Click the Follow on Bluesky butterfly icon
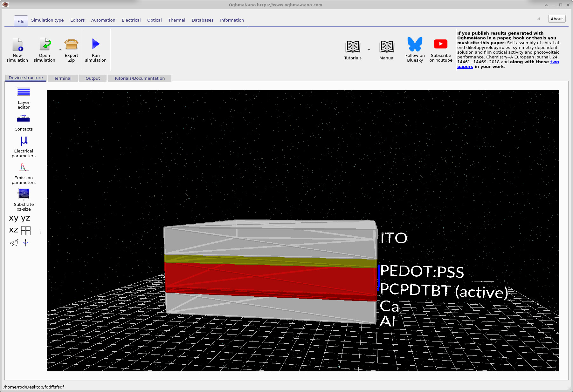Viewport: 573px width, 392px height. [415, 44]
